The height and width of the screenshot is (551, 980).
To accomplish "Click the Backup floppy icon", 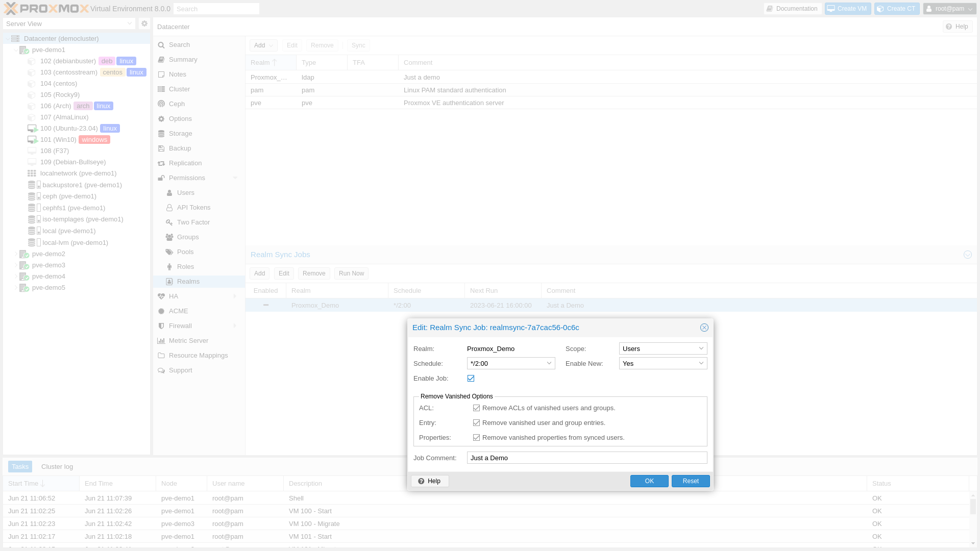I will [x=161, y=148].
